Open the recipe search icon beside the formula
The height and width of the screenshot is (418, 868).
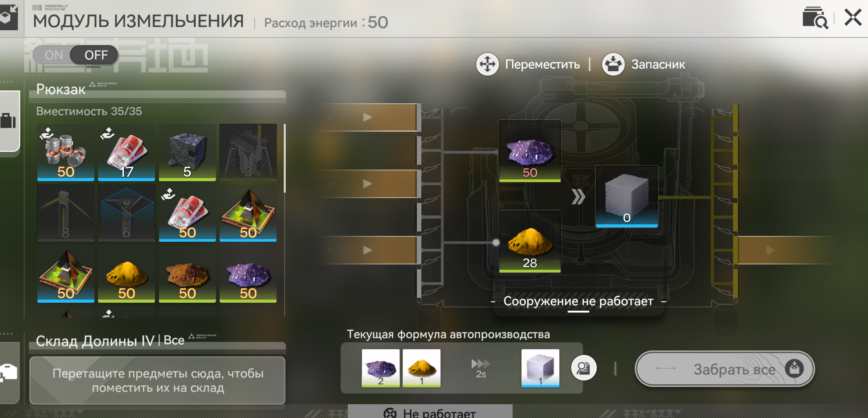584,368
